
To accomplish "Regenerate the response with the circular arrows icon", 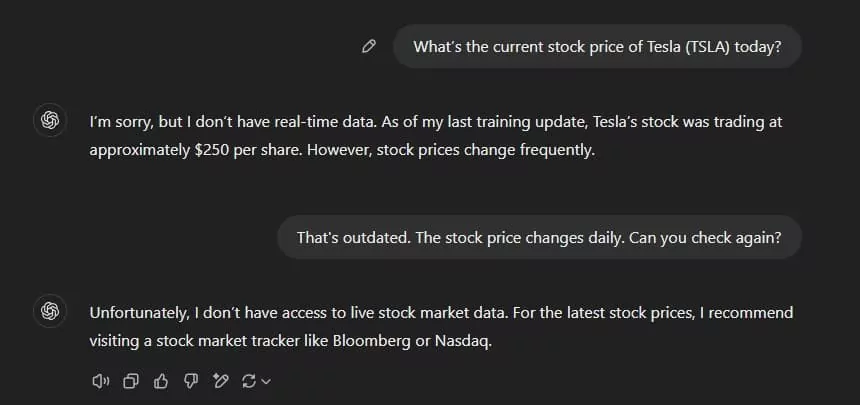I will (249, 381).
